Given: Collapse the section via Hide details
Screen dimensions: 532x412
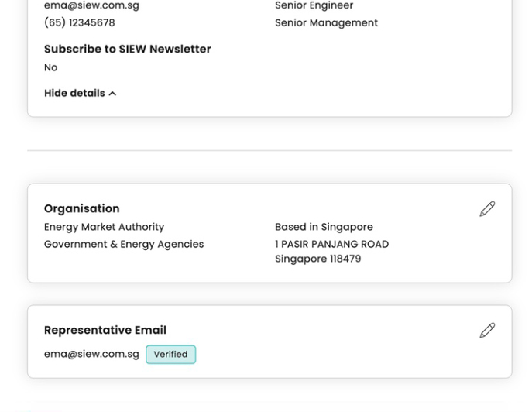Looking at the screenshot, I should tap(81, 93).
